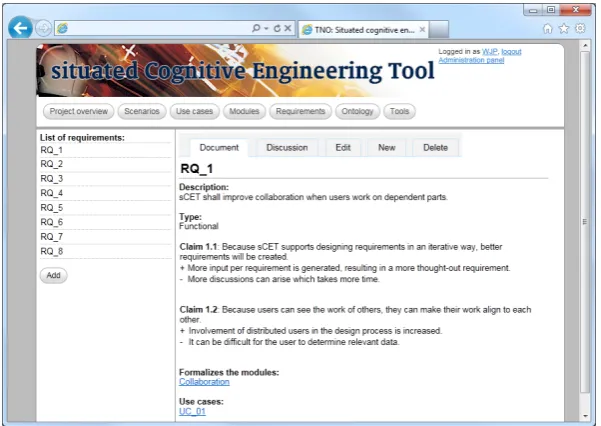Click the browser forward arrow button
The height and width of the screenshot is (426, 601).
pos(43,28)
